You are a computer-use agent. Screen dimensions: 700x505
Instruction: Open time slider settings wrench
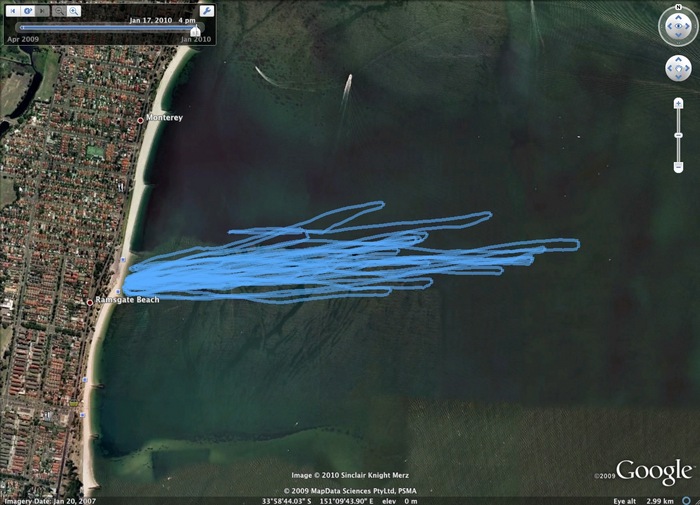(205, 11)
